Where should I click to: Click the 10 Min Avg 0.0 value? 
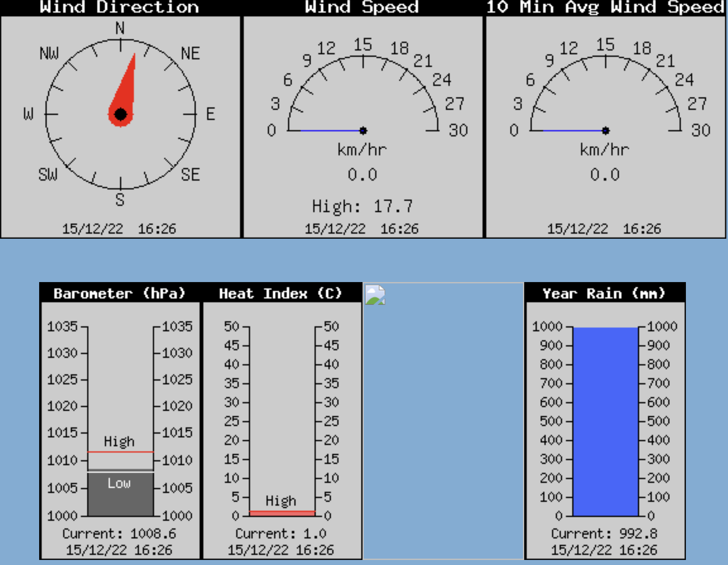[x=605, y=174]
